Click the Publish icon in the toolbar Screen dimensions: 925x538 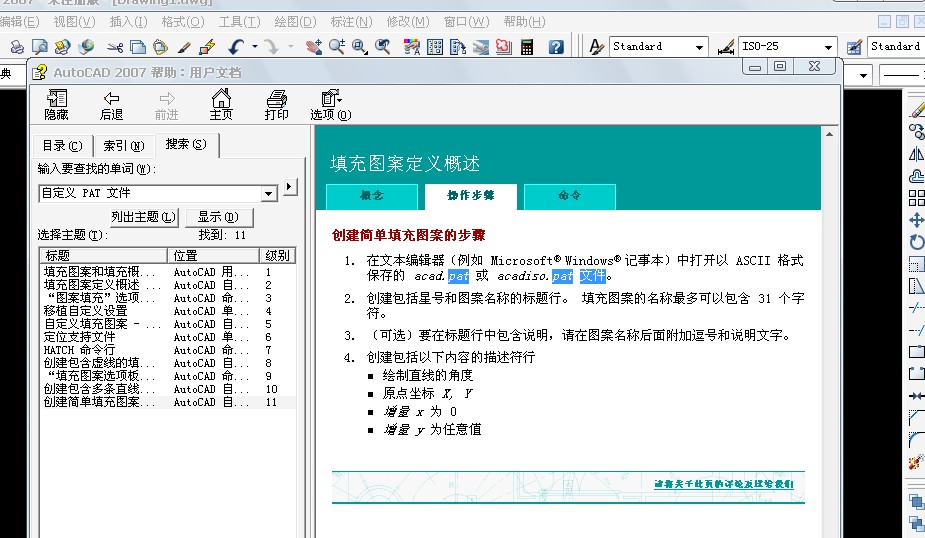(62, 47)
